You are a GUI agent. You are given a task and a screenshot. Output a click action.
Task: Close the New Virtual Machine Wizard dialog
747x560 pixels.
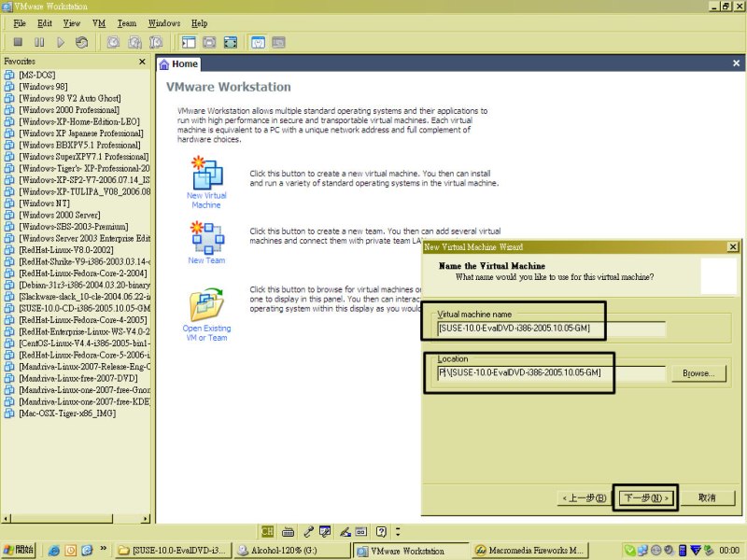coord(733,246)
